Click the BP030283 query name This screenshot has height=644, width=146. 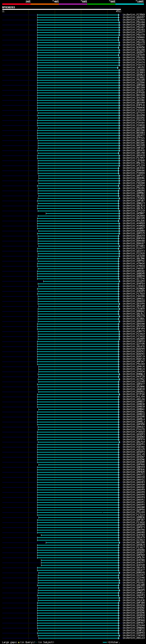pyautogui.click(x=8, y=8)
